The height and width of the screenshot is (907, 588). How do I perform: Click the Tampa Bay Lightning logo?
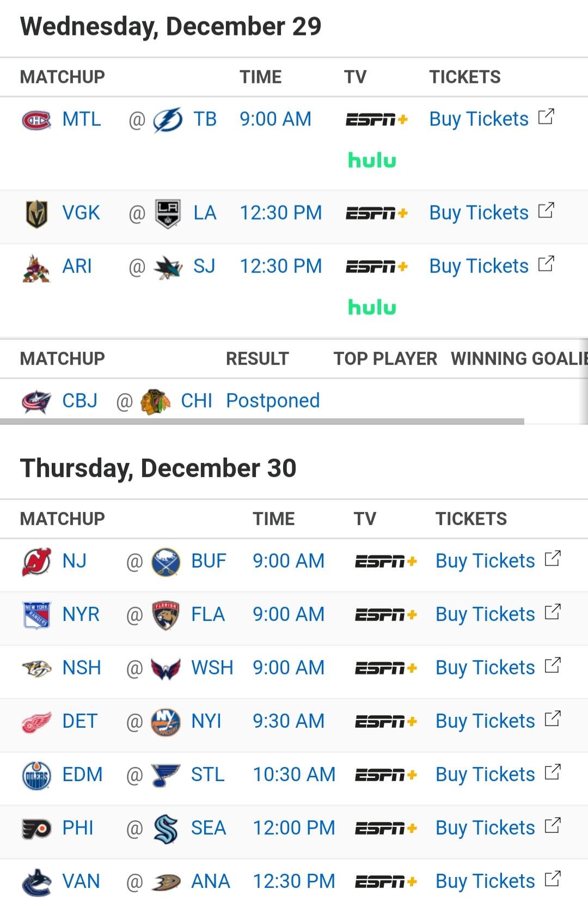coord(168,120)
